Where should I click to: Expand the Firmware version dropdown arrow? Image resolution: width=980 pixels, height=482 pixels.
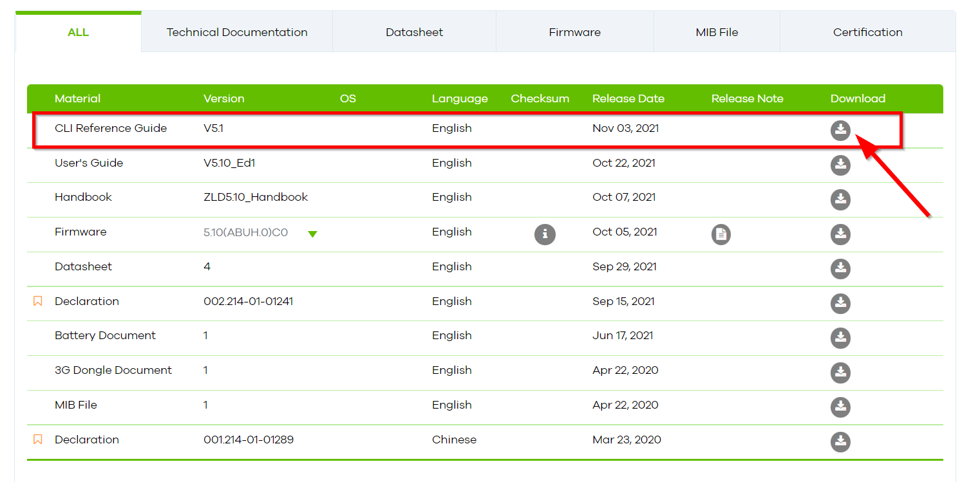tap(312, 234)
